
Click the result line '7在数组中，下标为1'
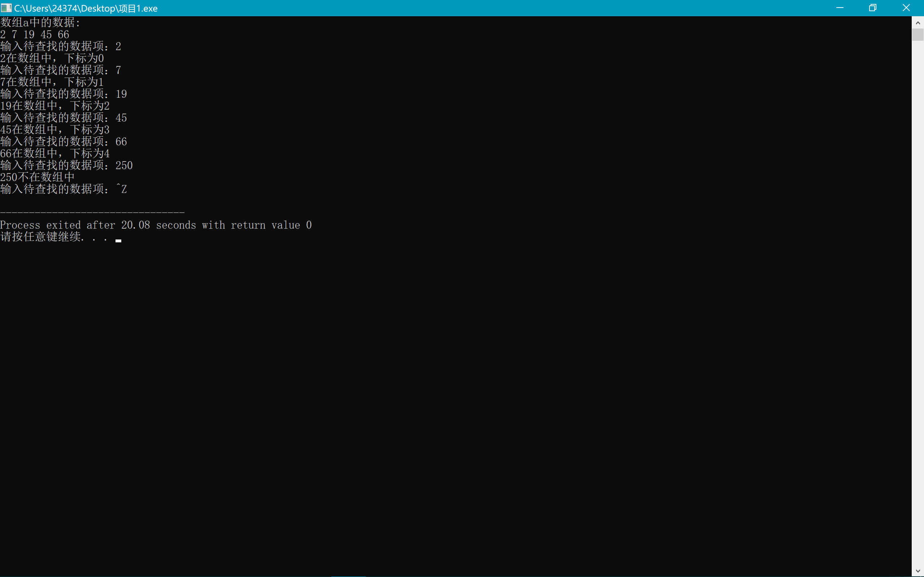[52, 82]
